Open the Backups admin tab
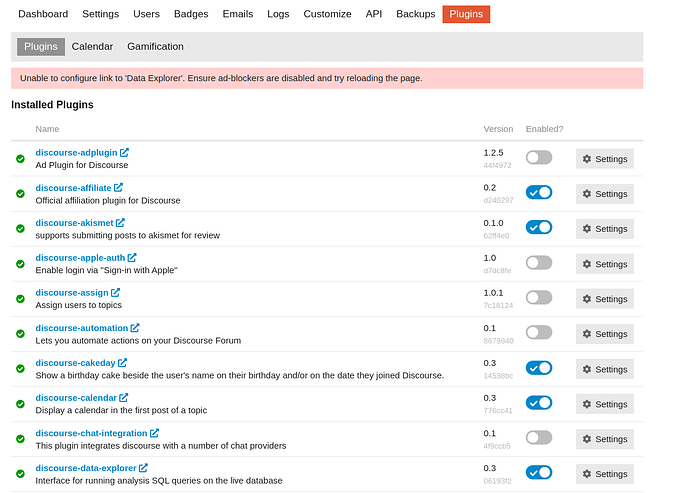The image size is (690, 493). click(415, 14)
